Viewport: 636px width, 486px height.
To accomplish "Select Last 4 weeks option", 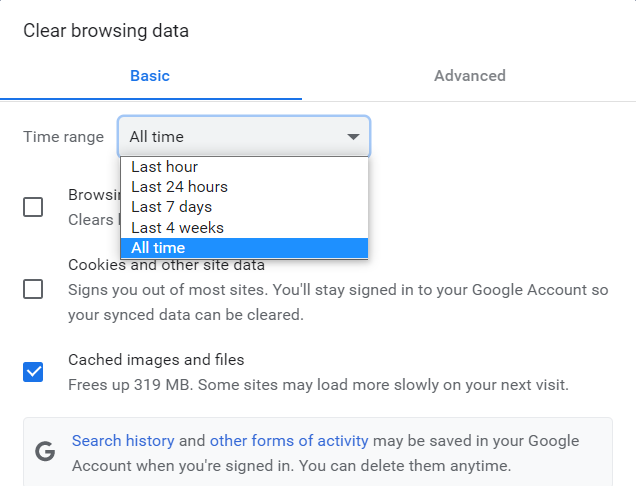I will [x=178, y=228].
